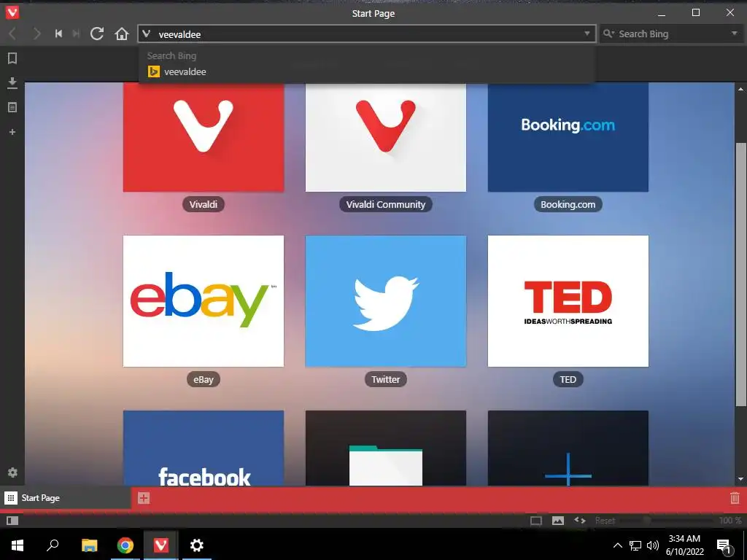The height and width of the screenshot is (560, 747).
Task: Click the Fast Forward button
Action: (x=76, y=34)
